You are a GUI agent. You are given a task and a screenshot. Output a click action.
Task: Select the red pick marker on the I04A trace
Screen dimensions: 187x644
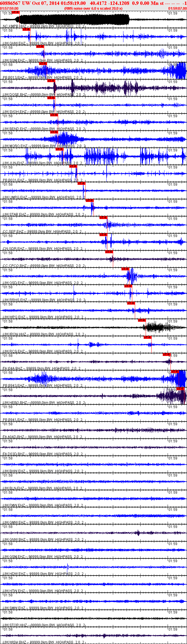click(167, 355)
